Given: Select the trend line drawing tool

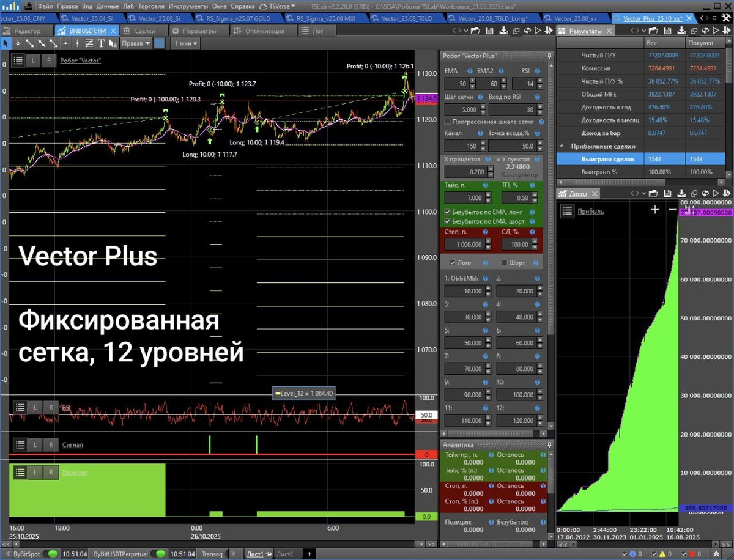Looking at the screenshot, I should point(29,43).
